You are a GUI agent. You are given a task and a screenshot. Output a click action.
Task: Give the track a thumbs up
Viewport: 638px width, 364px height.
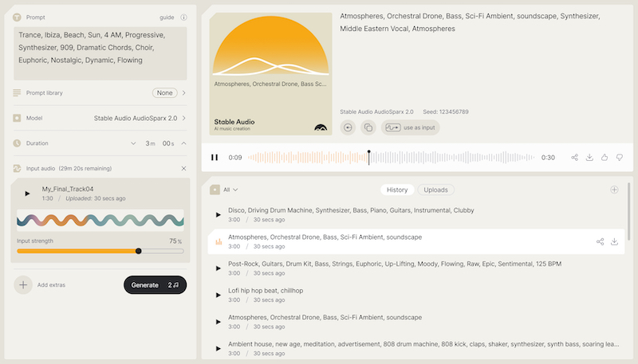click(x=605, y=157)
